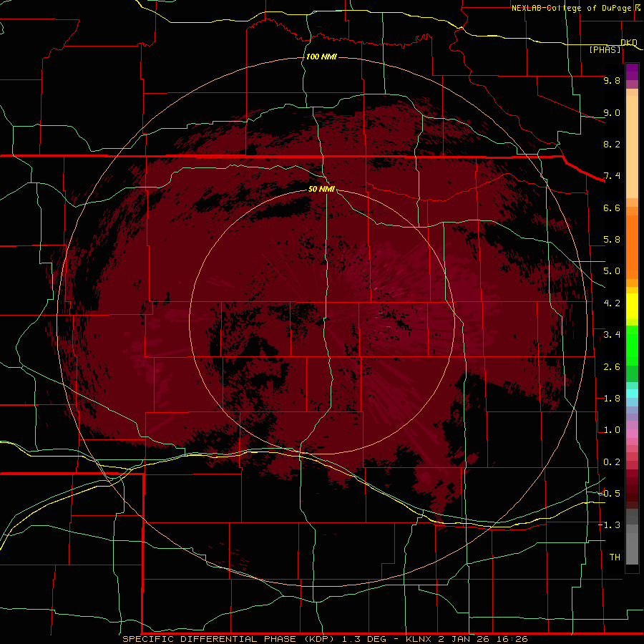Select the 50 NMI range ring label
Viewport: 644px width, 644px height.
[x=321, y=189]
